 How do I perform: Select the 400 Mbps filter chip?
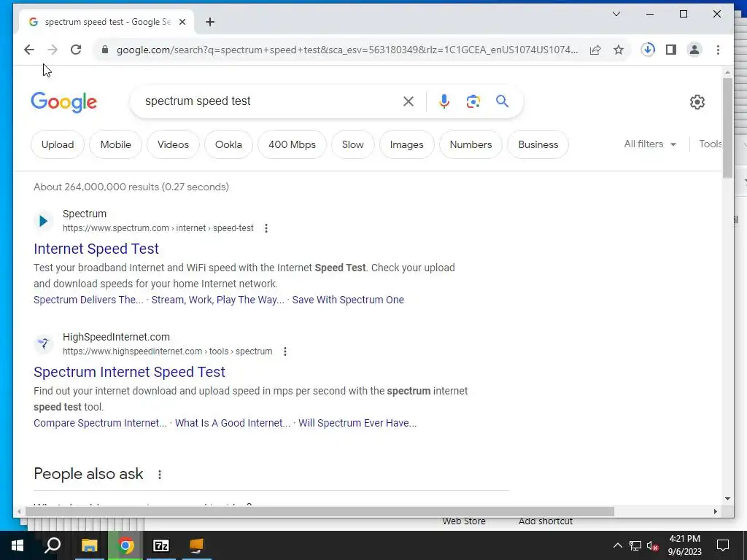tap(292, 145)
